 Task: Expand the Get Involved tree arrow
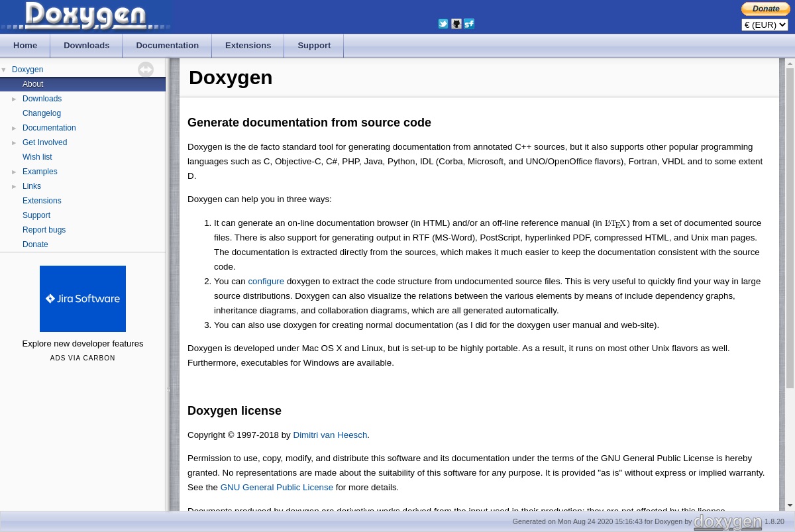(x=15, y=142)
